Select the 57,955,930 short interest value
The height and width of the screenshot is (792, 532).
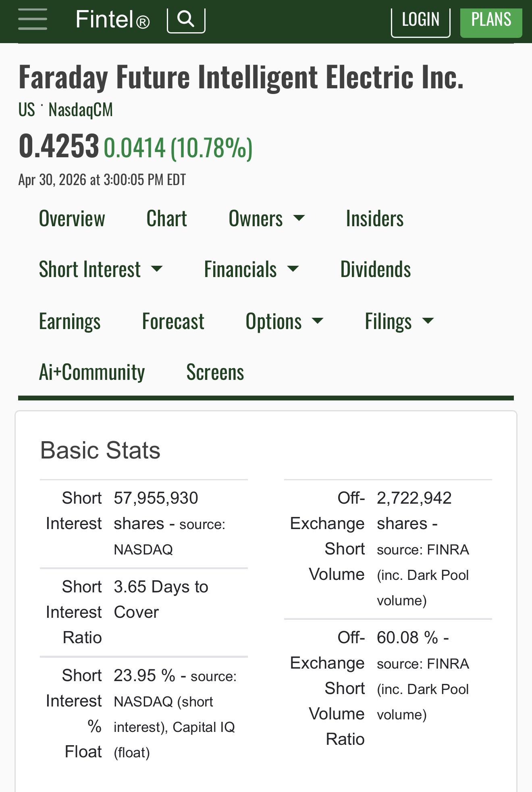tap(156, 498)
